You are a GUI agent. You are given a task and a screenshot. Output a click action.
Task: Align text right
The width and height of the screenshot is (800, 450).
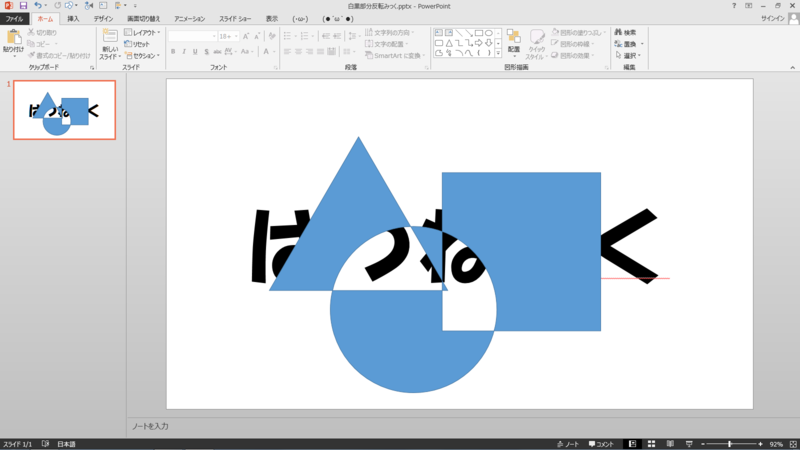click(309, 52)
